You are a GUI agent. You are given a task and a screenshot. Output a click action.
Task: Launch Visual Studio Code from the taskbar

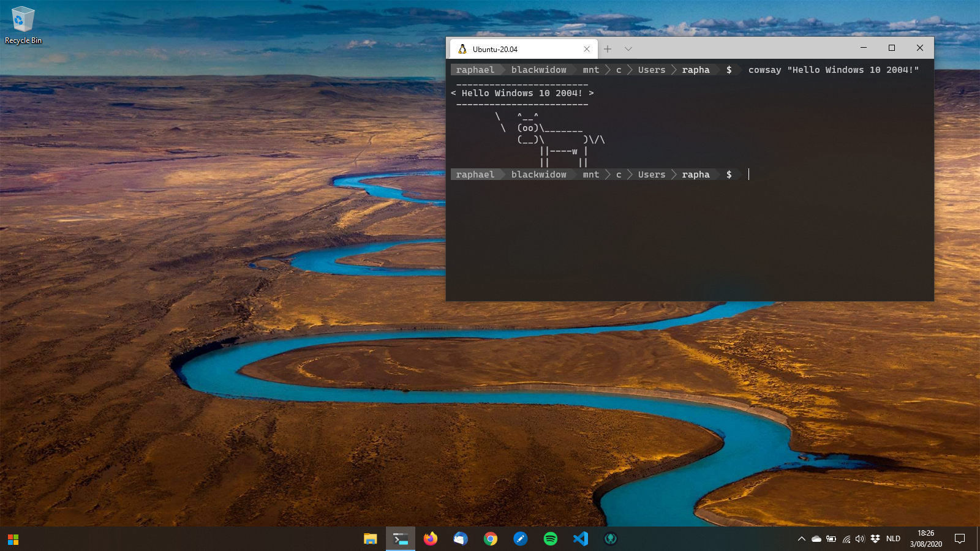(x=581, y=539)
